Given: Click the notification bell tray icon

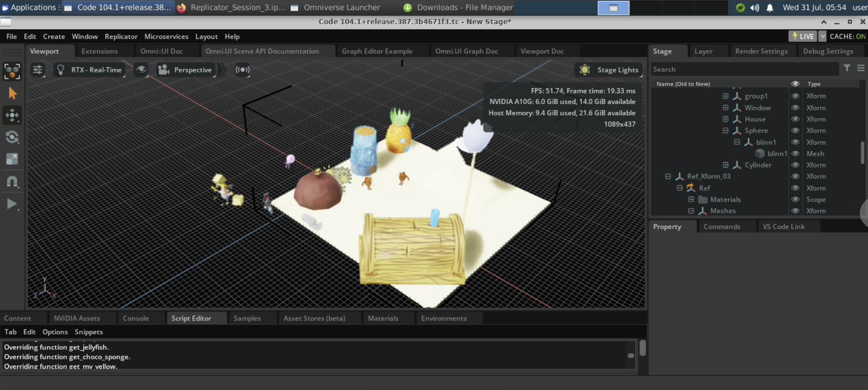Looking at the screenshot, I should point(770,8).
